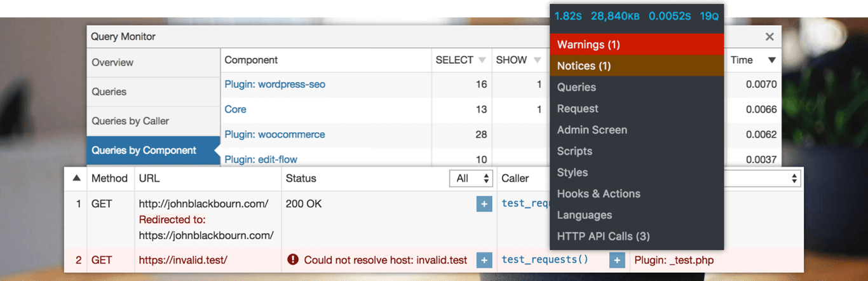Expand the 'Could not resolve host' error details
The image size is (868, 281).
[x=484, y=260]
